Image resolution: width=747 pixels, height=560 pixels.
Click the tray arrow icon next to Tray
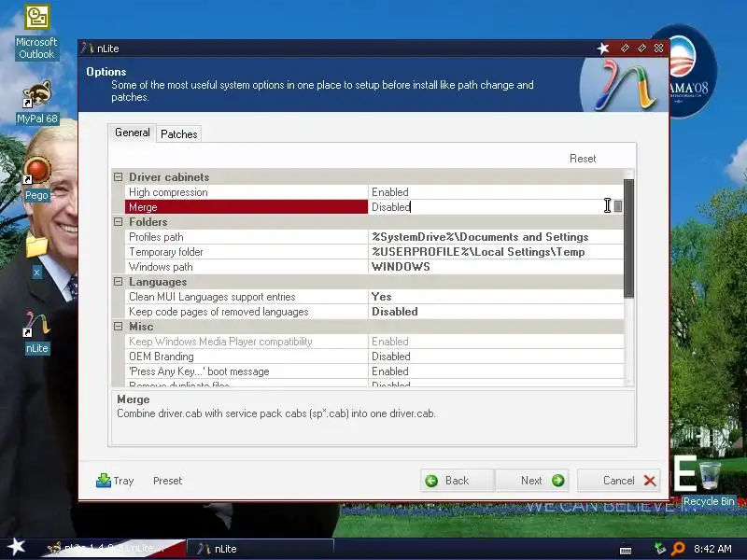(x=103, y=481)
